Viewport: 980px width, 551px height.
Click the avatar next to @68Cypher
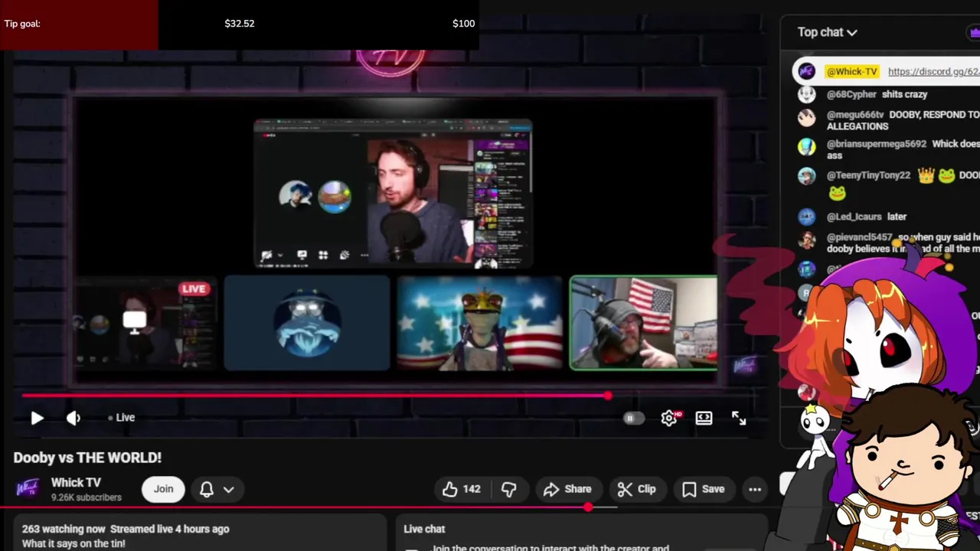pos(807,94)
